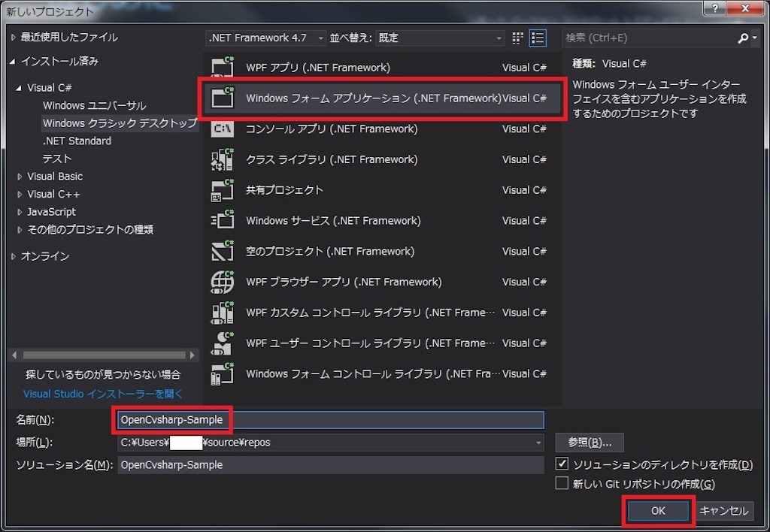Click the コンソール アプリ template icon
Screen dimensions: 770x532
223,128
